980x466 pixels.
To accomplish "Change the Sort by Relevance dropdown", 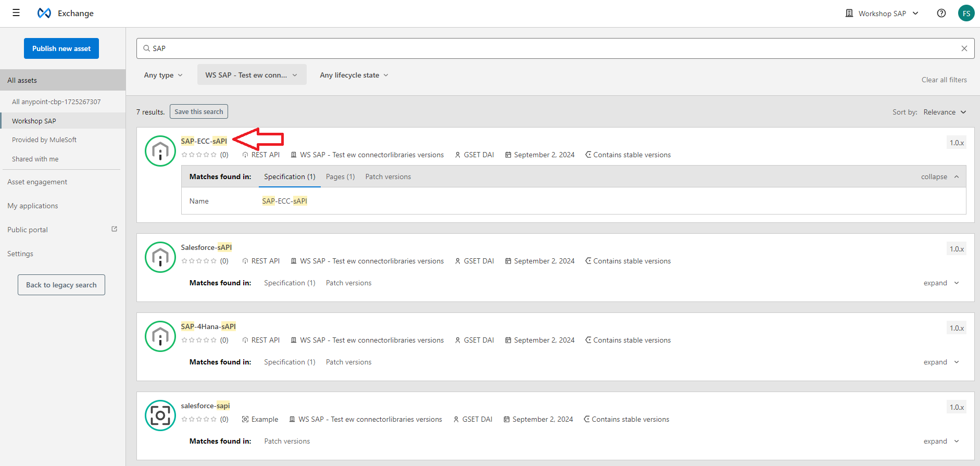I will [x=945, y=112].
